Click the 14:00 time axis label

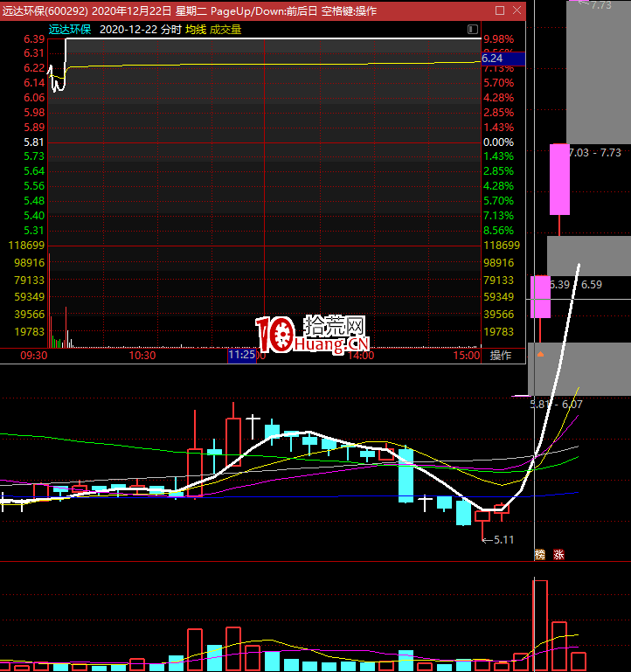(361, 356)
